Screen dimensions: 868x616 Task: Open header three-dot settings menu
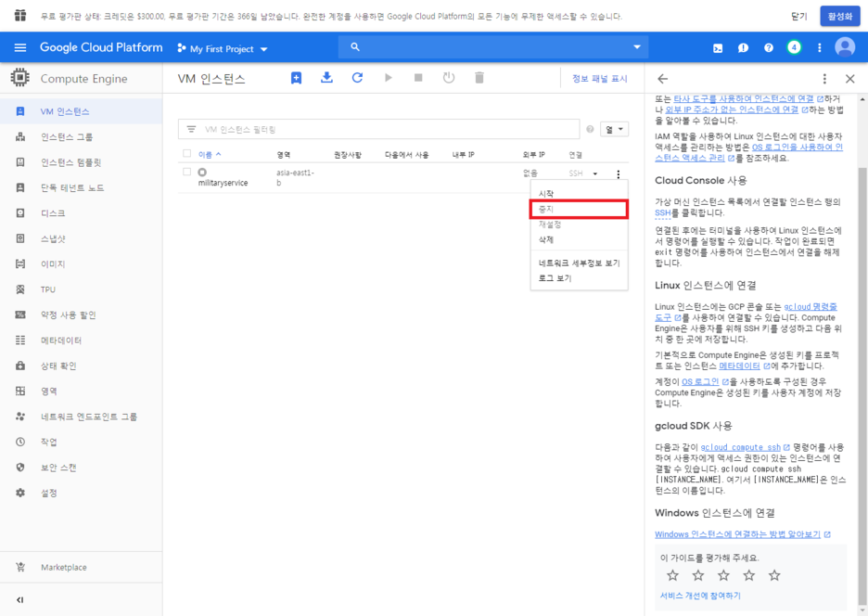click(820, 48)
